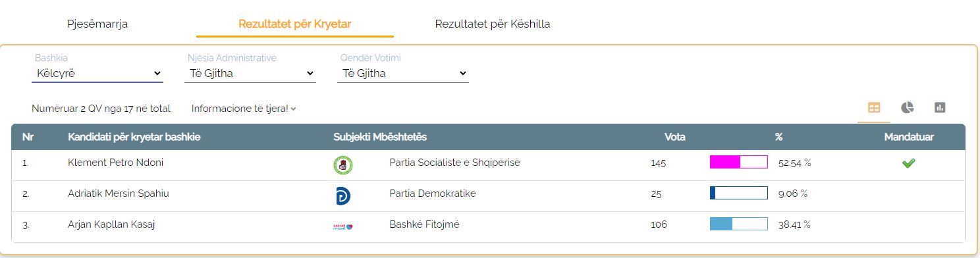Click the light blue percentage bar for Bashkë Fitojmë

[x=739, y=224]
